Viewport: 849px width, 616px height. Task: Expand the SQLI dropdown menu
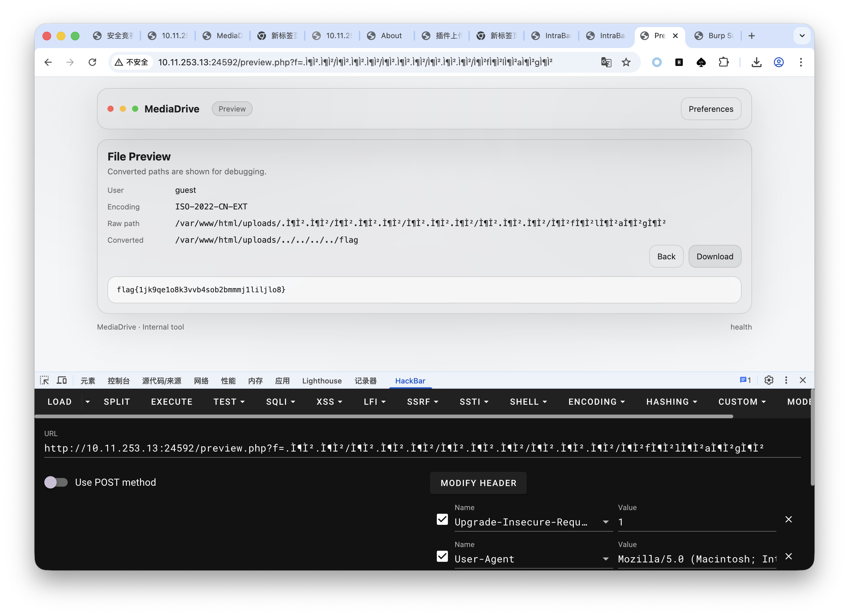coord(280,402)
